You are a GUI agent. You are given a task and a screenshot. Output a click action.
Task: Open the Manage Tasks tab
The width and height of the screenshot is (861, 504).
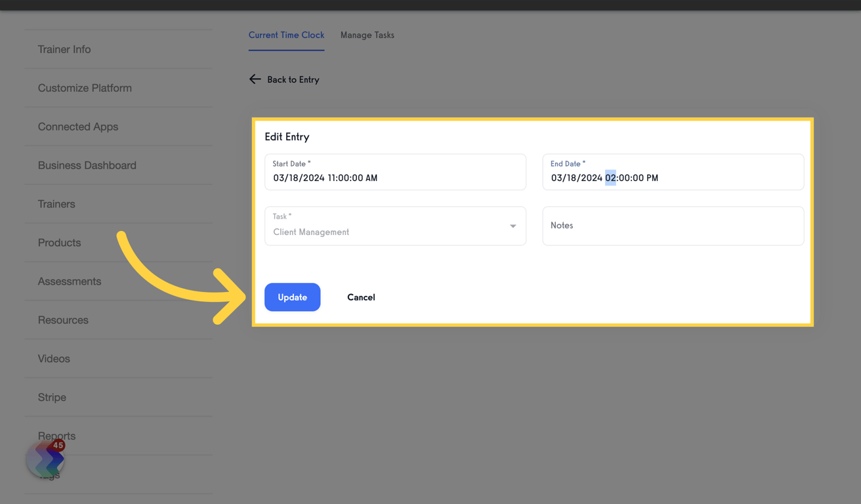pos(367,35)
